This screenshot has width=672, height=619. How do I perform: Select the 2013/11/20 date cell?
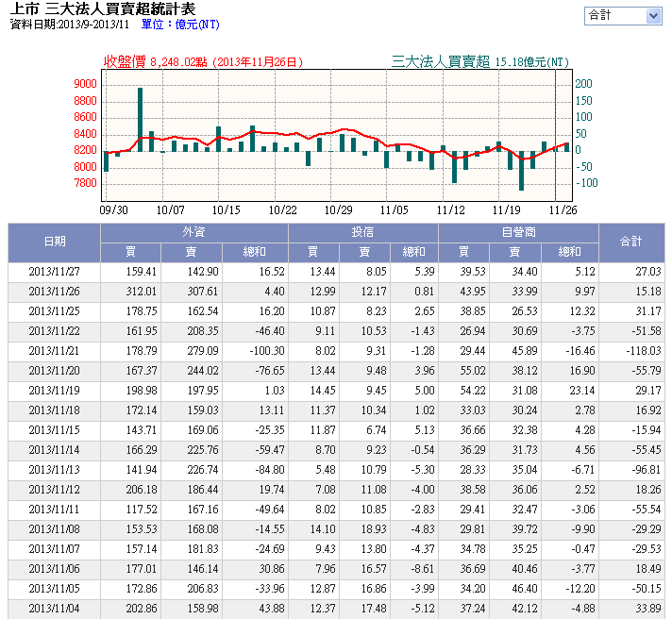(x=55, y=371)
